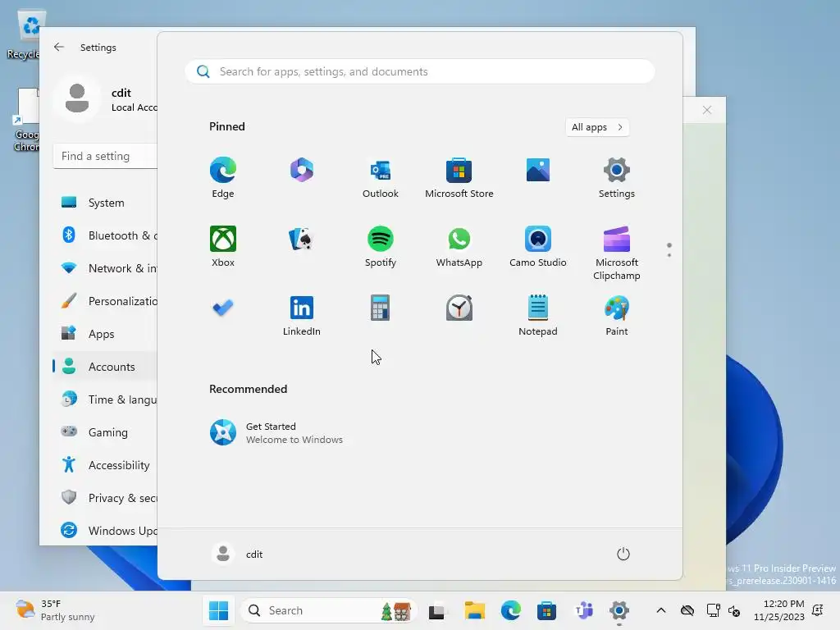
Task: Click OneDrive cloud tray icon
Action: [687, 610]
